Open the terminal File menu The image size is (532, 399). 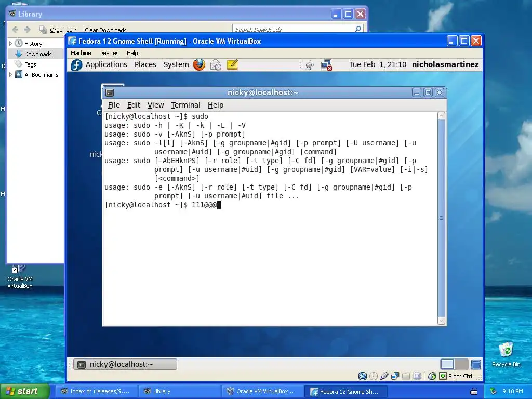click(x=114, y=105)
